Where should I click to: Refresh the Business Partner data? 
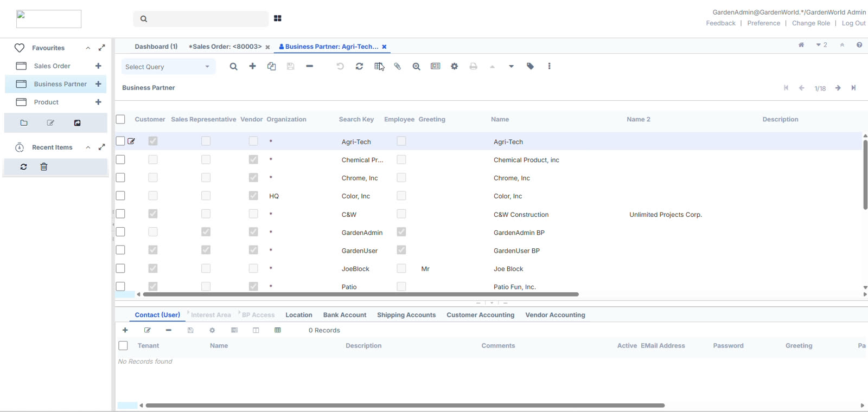click(359, 66)
